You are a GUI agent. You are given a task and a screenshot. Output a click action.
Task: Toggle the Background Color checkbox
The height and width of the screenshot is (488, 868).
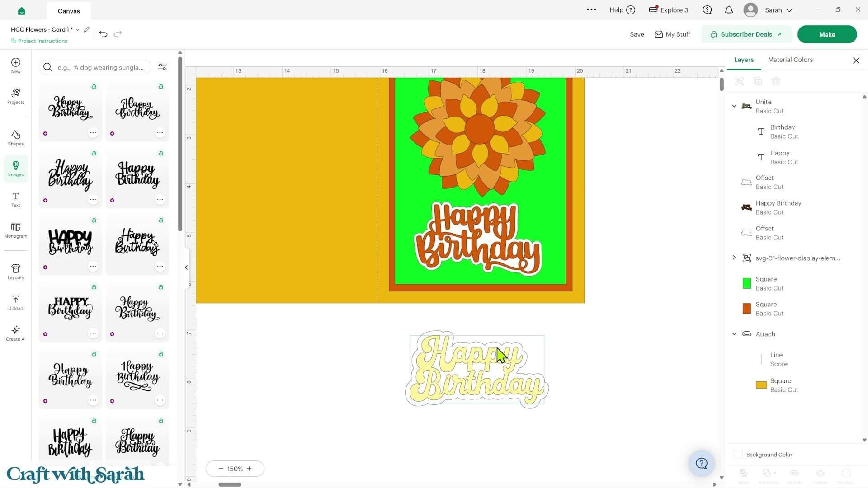(x=738, y=455)
